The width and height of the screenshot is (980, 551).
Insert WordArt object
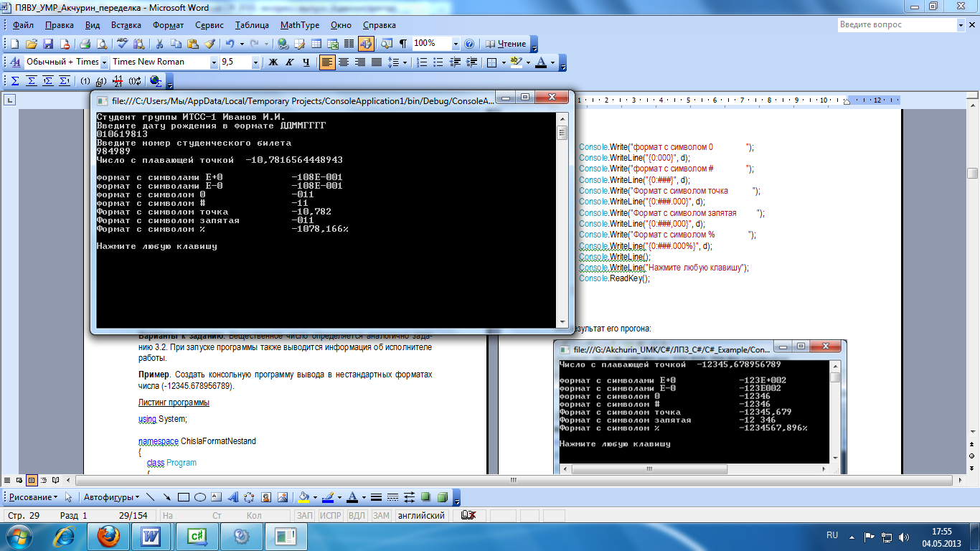[232, 496]
